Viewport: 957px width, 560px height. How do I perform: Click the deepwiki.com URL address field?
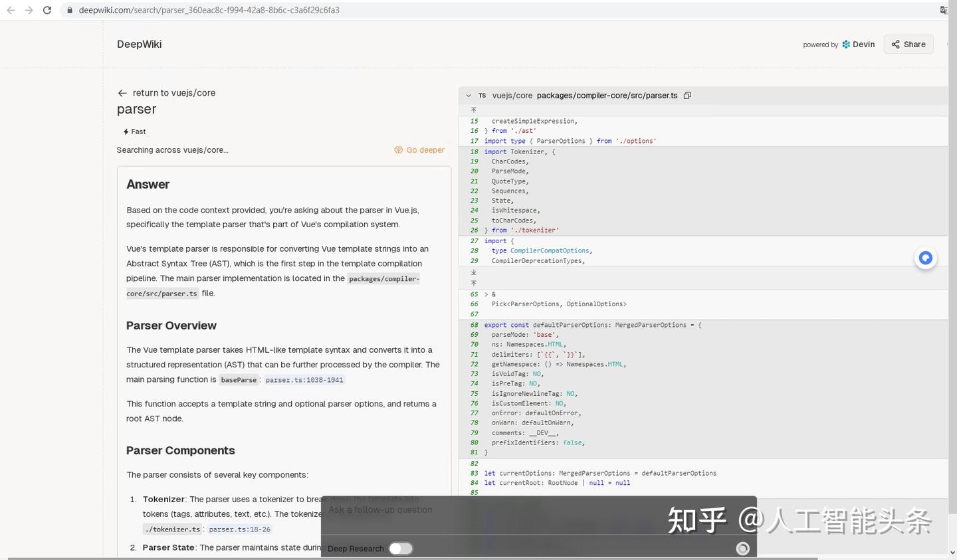point(209,10)
